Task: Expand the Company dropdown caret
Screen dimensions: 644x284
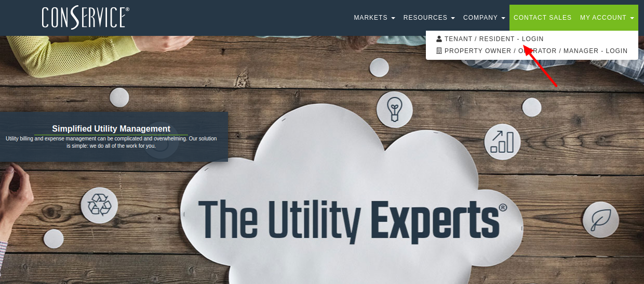Action: coord(503,18)
